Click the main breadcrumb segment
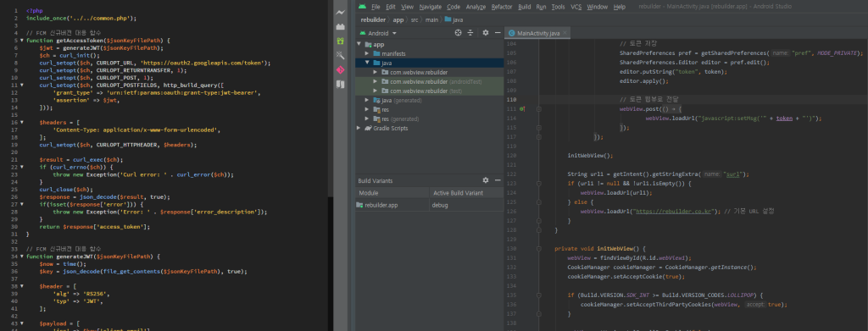This screenshot has width=868, height=331. tap(432, 19)
